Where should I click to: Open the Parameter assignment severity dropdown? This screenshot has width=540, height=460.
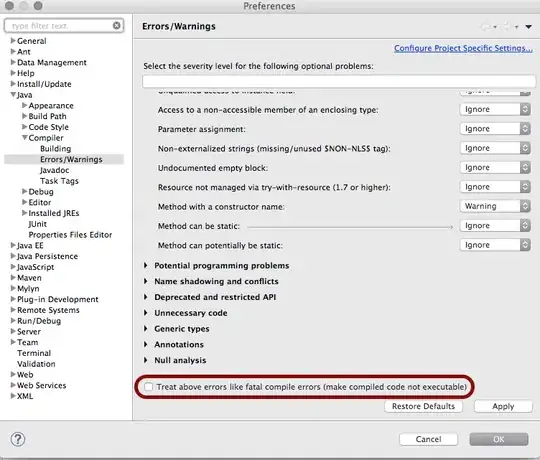point(495,129)
